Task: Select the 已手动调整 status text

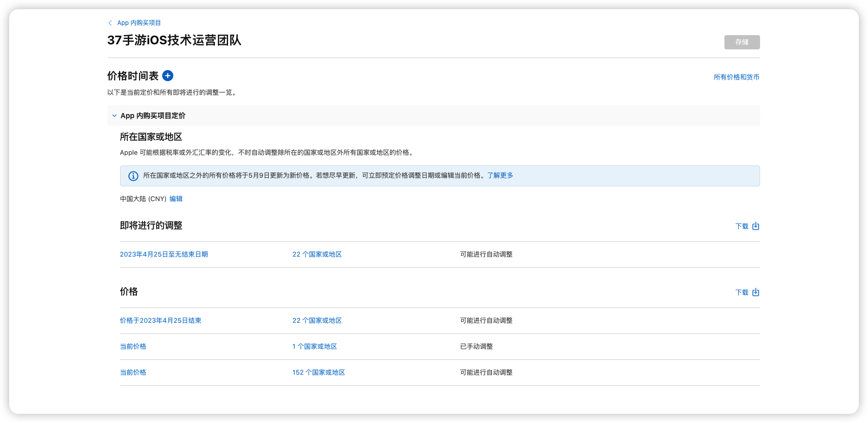Action: tap(477, 347)
